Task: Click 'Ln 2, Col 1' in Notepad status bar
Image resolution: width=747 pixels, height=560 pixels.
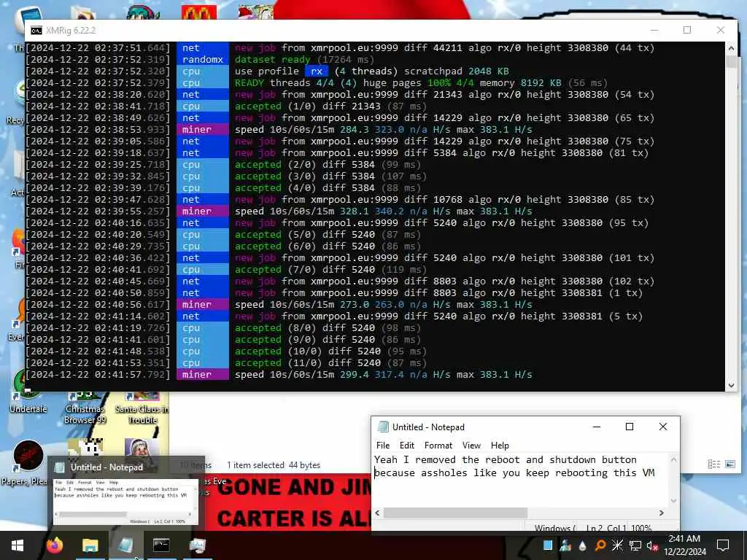Action: 606,528
